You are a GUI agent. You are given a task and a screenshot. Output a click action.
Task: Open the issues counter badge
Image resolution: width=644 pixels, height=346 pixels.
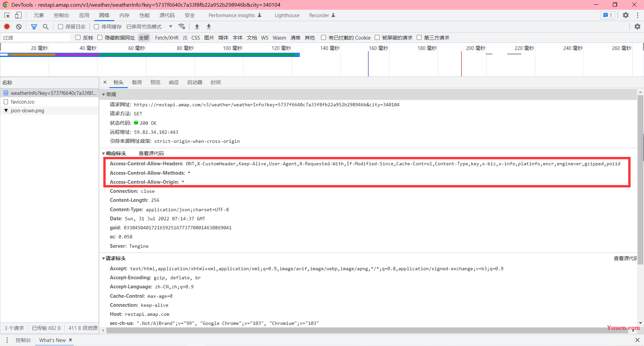pos(607,15)
